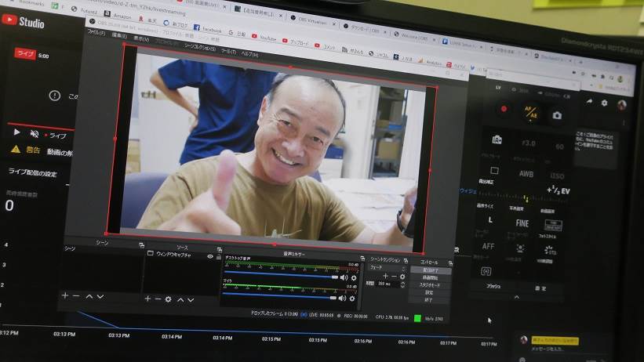Unmute the YouTube live preview player

pos(35,133)
